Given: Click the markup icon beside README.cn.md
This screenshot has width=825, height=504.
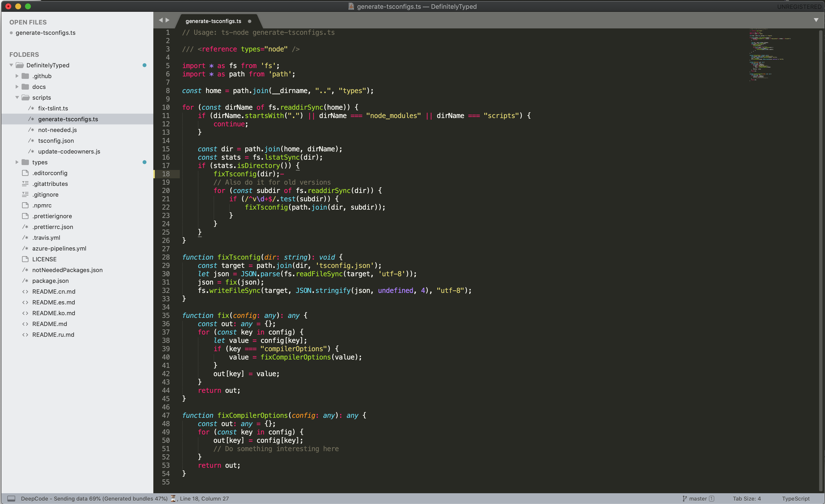Looking at the screenshot, I should [x=25, y=291].
